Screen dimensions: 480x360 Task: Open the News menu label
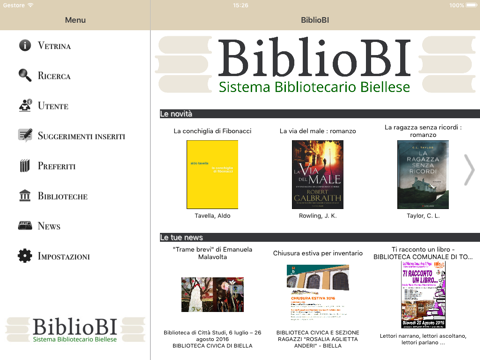[x=49, y=226]
